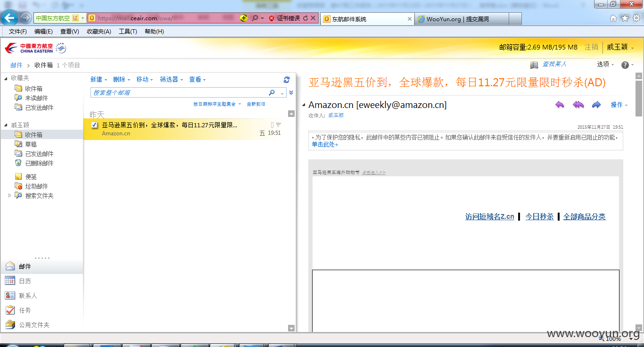Uncheck the Amazon.cn message checkbox

click(x=94, y=125)
